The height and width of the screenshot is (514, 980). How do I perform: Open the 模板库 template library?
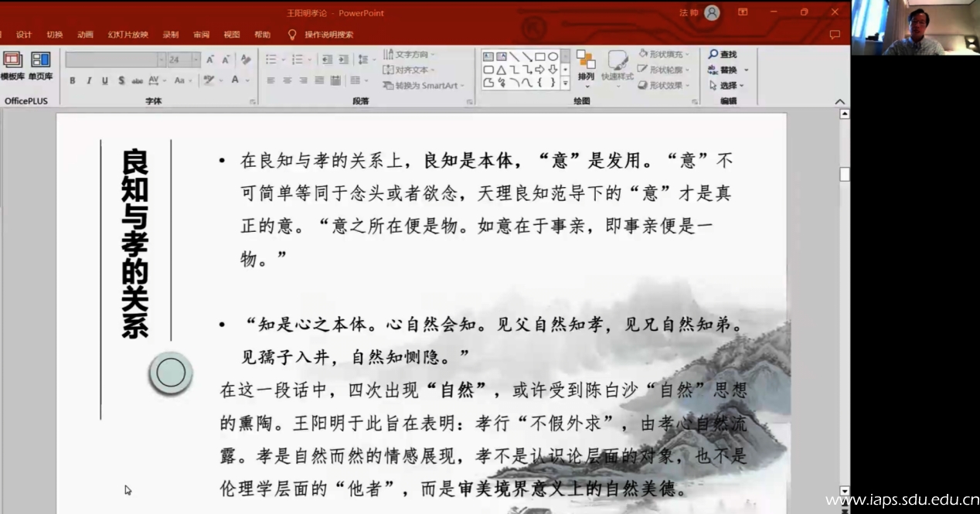click(x=12, y=66)
